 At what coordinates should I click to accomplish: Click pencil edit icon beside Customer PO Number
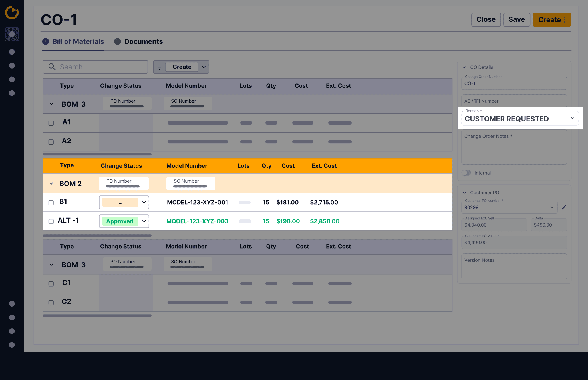click(x=564, y=207)
